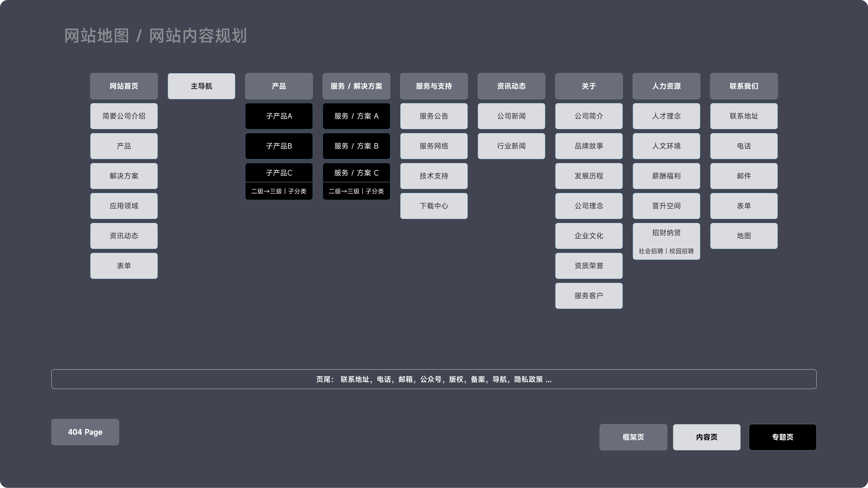Select 技术支持 under 服务与支持
868x488 pixels.
point(434,176)
